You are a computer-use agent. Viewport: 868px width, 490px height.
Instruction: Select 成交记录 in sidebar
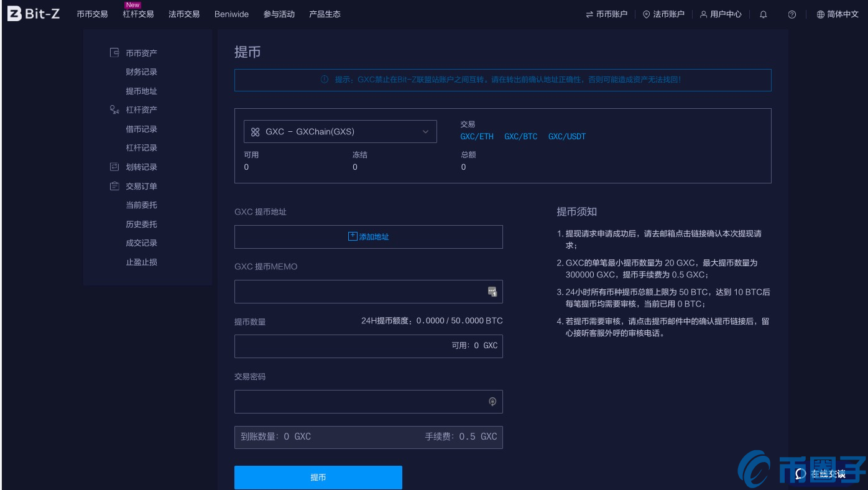tap(141, 243)
